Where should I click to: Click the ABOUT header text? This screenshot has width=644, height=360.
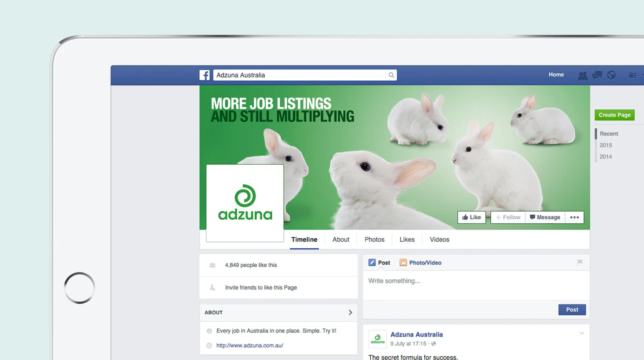214,313
